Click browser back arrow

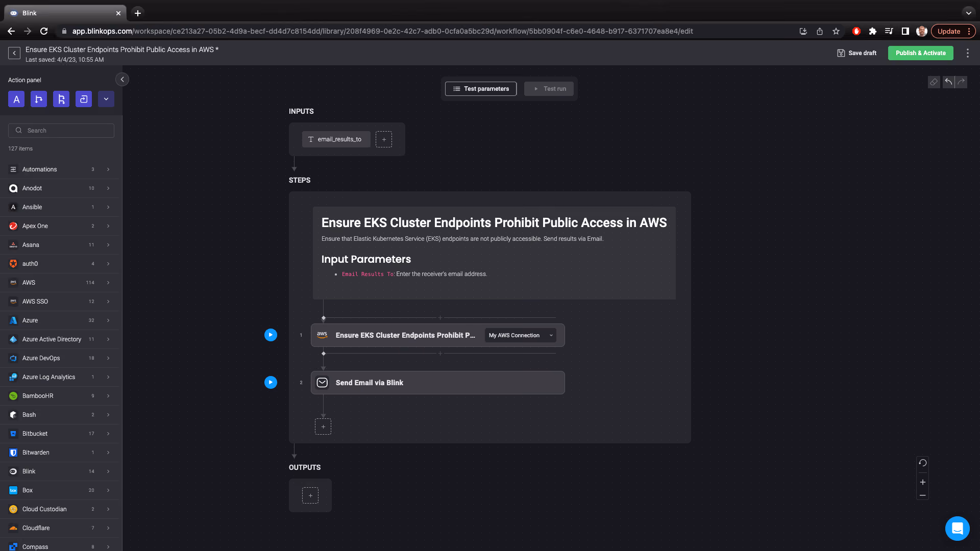(x=11, y=31)
